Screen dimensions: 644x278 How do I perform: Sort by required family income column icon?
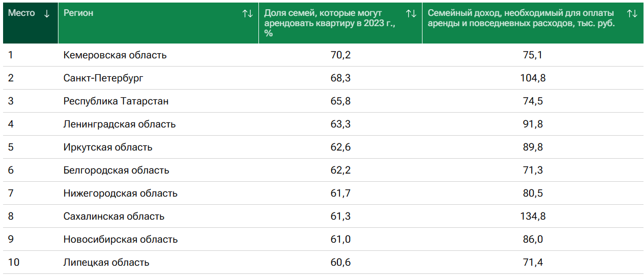click(632, 14)
